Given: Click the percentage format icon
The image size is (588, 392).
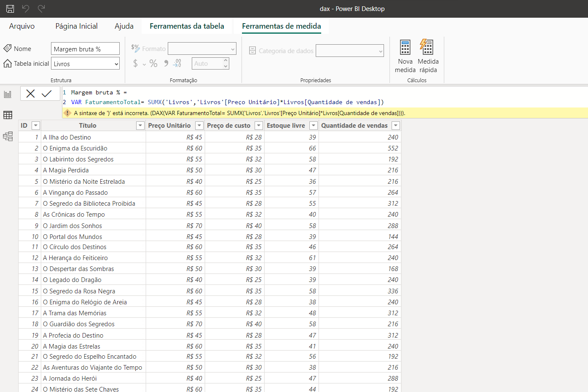Looking at the screenshot, I should (153, 63).
